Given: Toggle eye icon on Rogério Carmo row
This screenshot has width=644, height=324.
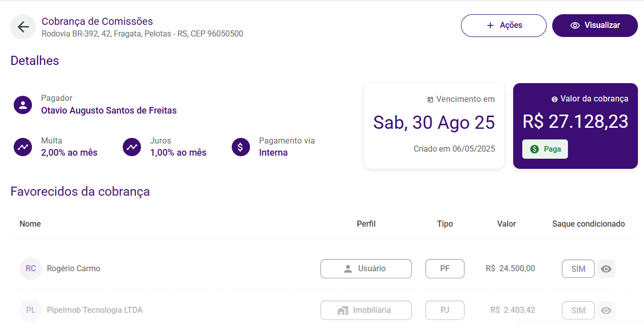Looking at the screenshot, I should click(x=606, y=269).
